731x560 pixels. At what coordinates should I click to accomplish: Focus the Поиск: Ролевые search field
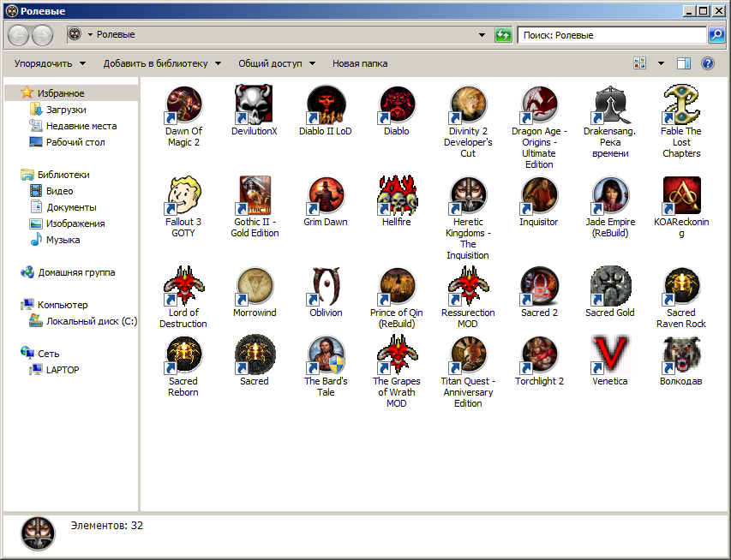612,35
